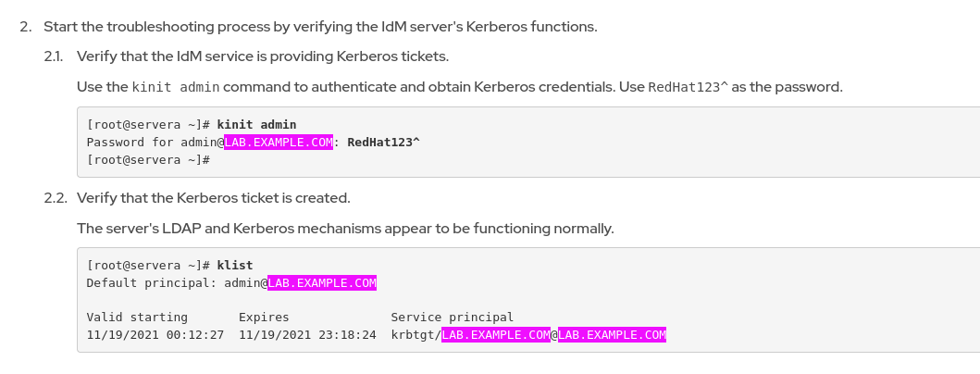Click the bold klist command

tap(235, 265)
